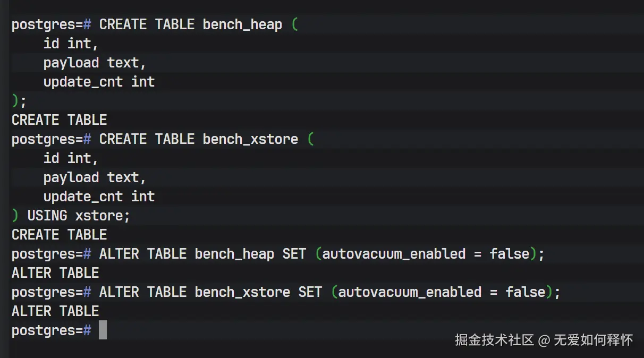Click "update_cnt int" in the bench_xstore definition
The image size is (644, 358).
click(x=99, y=197)
